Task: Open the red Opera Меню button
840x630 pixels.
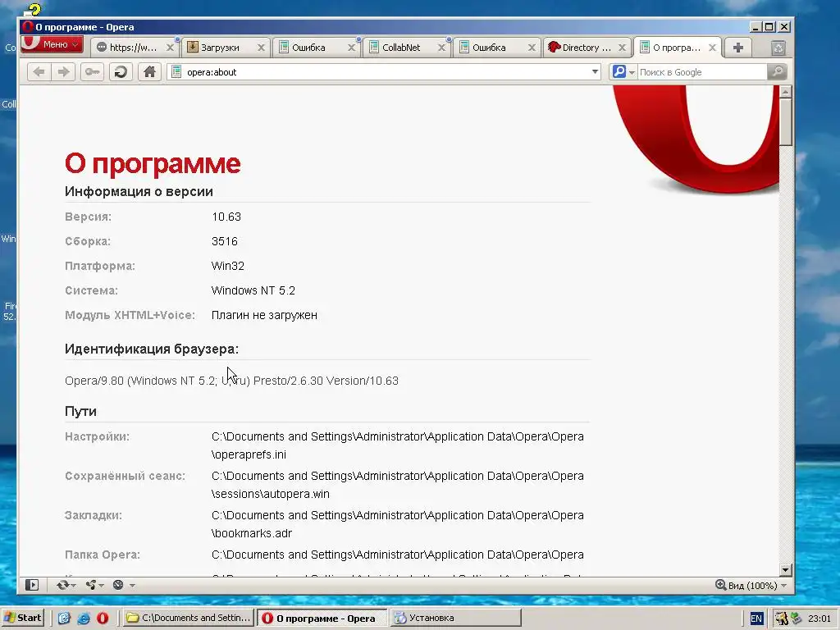Action: 52,44
